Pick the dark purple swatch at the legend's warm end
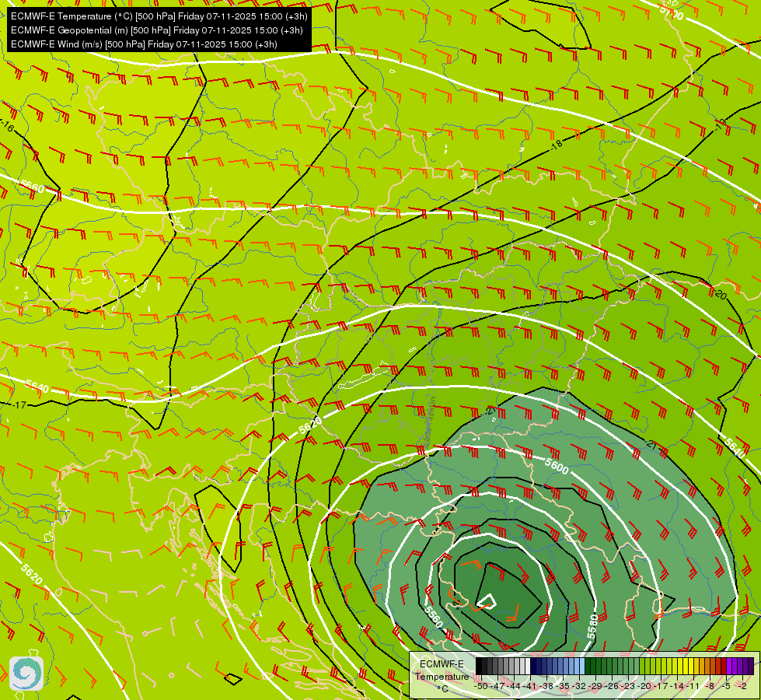 point(751,666)
